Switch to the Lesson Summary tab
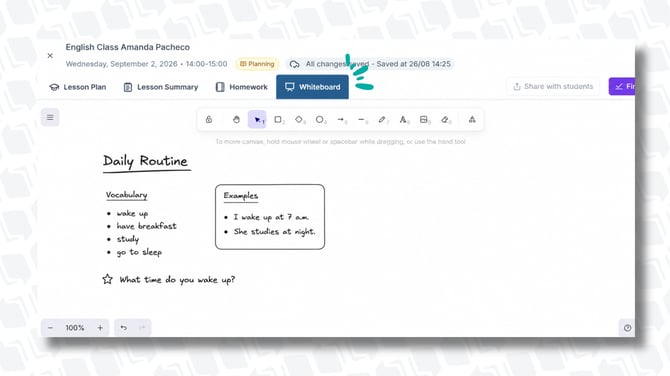The width and height of the screenshot is (670, 376). pyautogui.click(x=161, y=87)
